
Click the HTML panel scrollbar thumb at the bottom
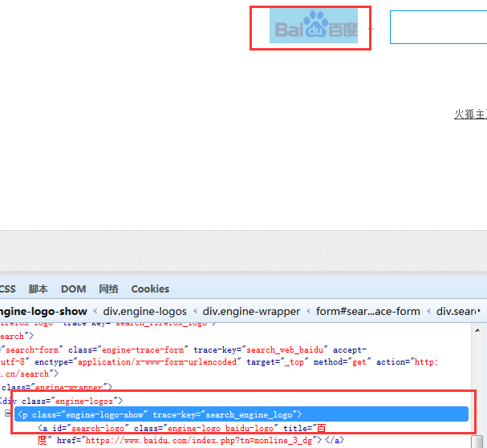click(x=477, y=442)
